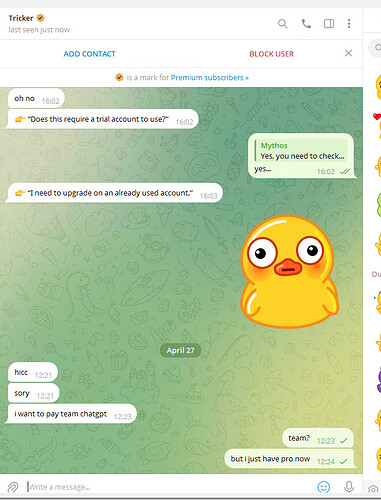Click the "but i just have pro now" message
Screen dimensions: 381x500
[x=289, y=459]
